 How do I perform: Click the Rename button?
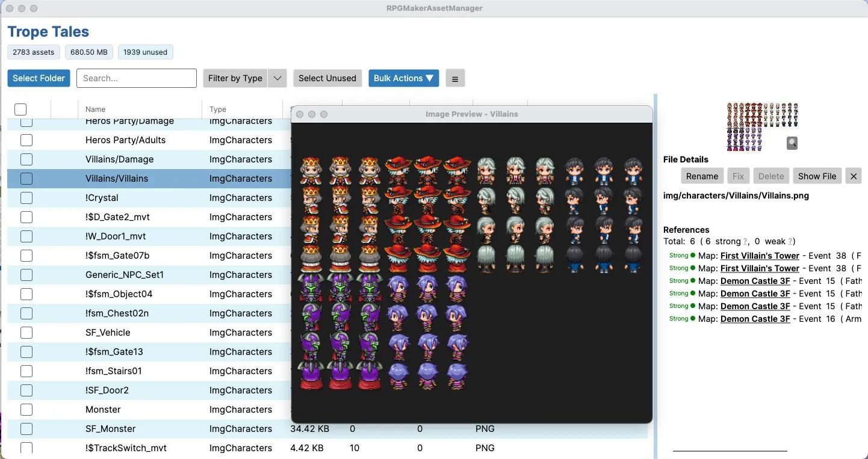702,176
